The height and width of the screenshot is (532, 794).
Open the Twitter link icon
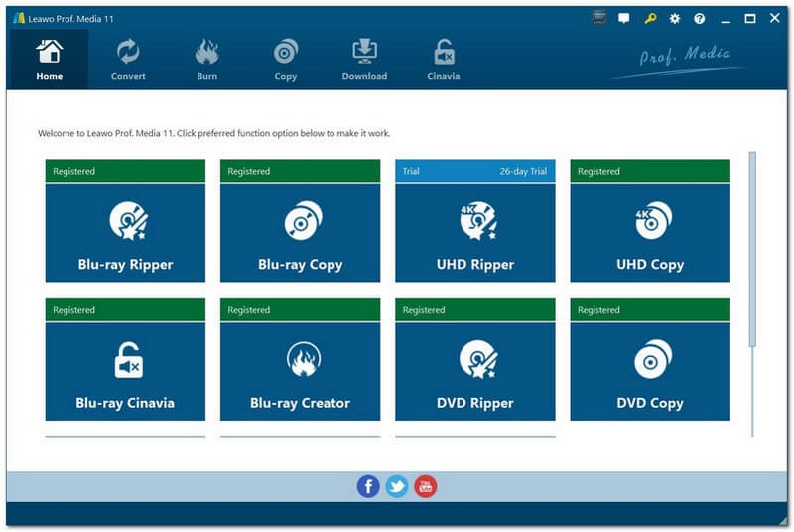pyautogui.click(x=397, y=486)
